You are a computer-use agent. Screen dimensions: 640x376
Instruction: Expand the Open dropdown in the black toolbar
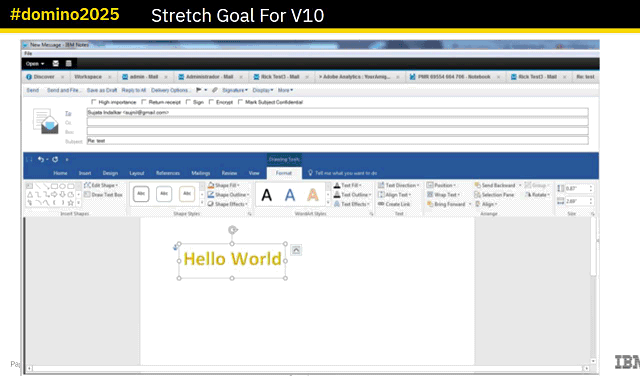(x=35, y=64)
